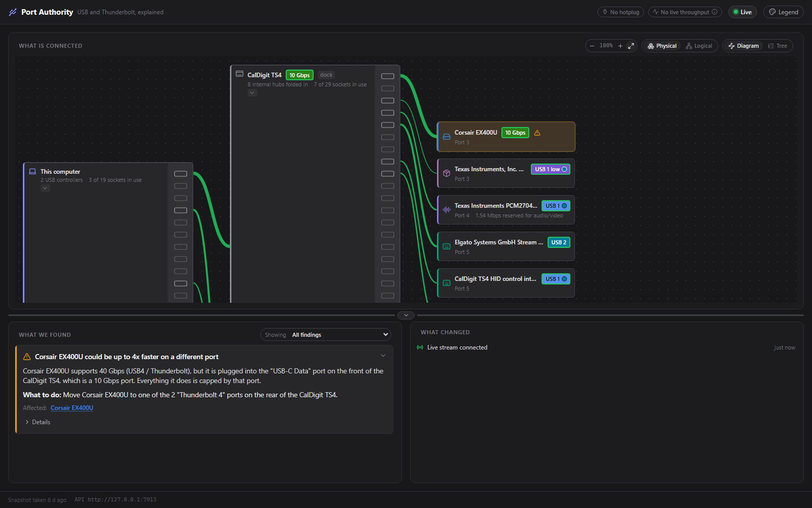Click the "1.54 Mbps reserved for audio/video" text
This screenshot has width=812, height=508.
[x=519, y=216]
